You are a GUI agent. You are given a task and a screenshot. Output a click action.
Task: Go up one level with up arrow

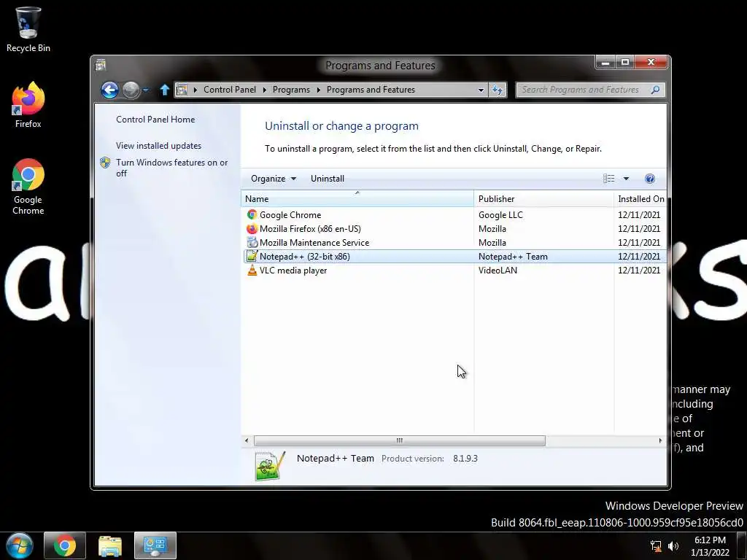[164, 90]
